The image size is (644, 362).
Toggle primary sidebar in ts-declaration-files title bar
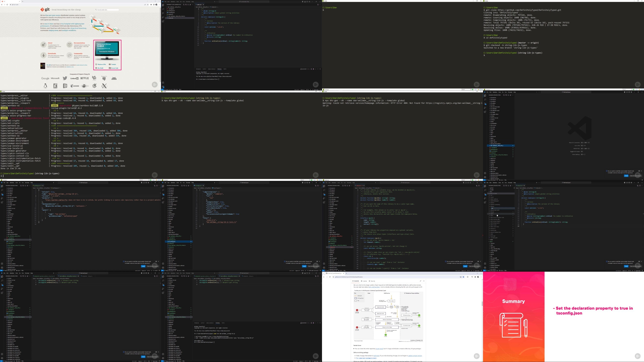pyautogui.click(x=303, y=1)
